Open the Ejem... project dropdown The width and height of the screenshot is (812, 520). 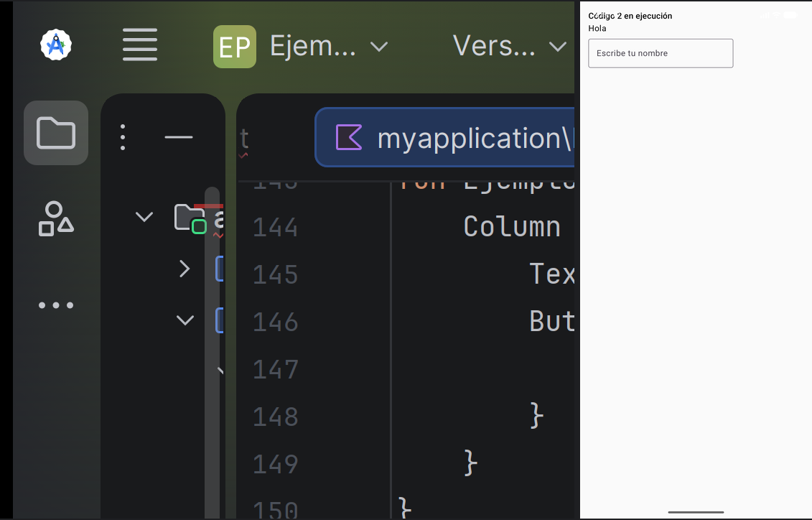tap(328, 47)
